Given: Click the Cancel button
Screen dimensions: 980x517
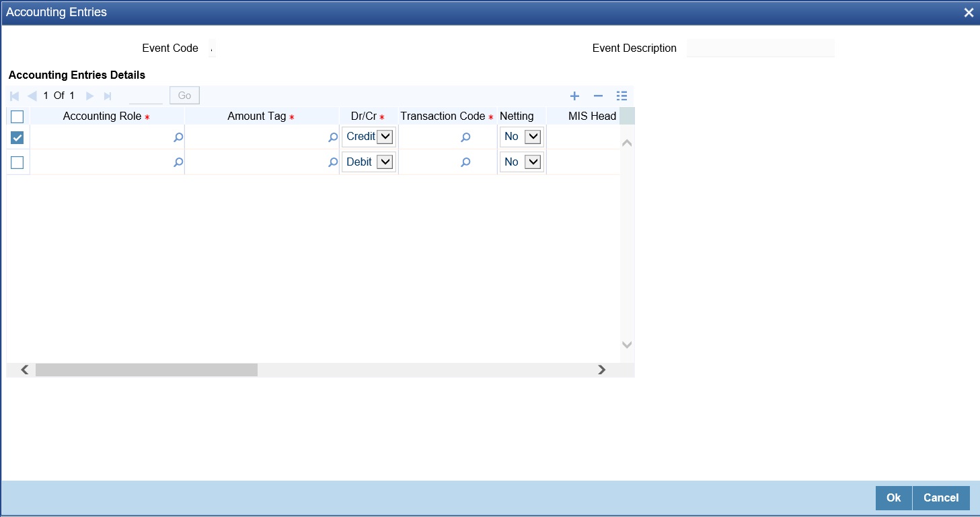Looking at the screenshot, I should pyautogui.click(x=941, y=497).
